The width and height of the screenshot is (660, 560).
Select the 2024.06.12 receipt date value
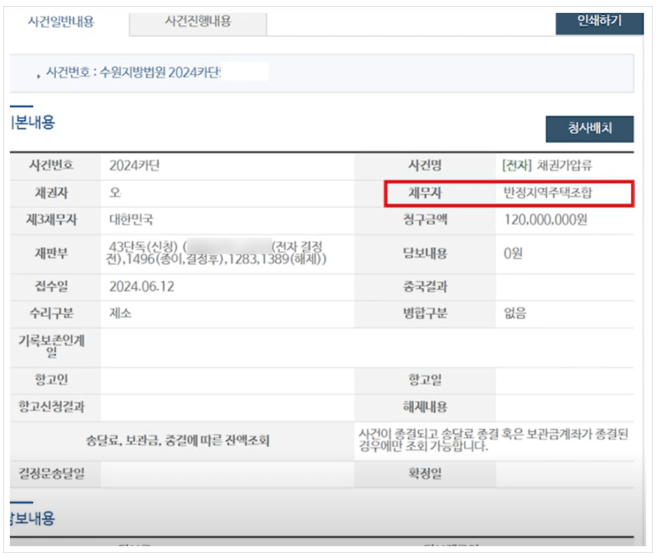tap(143, 287)
